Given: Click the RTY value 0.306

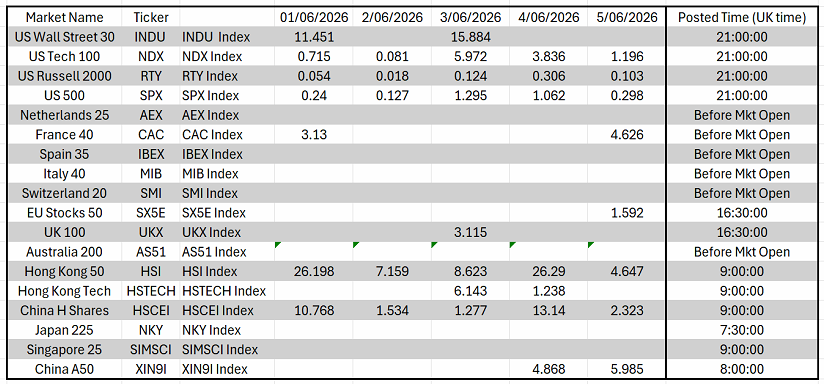Looking at the screenshot, I should tap(549, 76).
